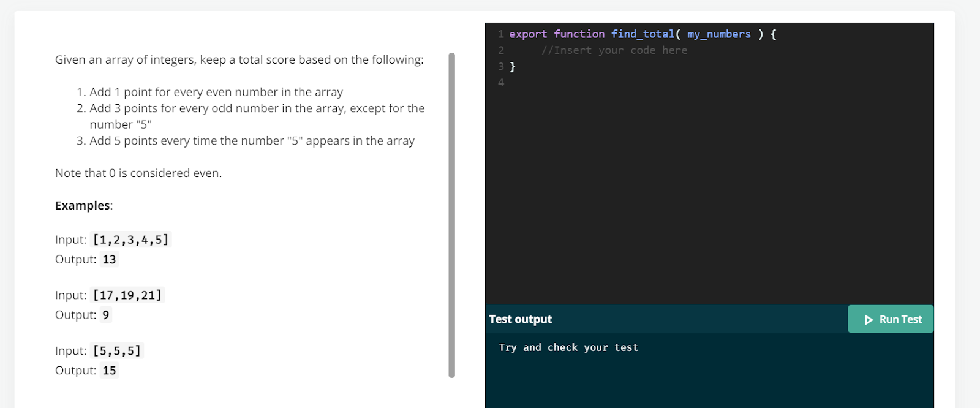Select the [5,5,5] example input
980x408 pixels.
pyautogui.click(x=117, y=351)
